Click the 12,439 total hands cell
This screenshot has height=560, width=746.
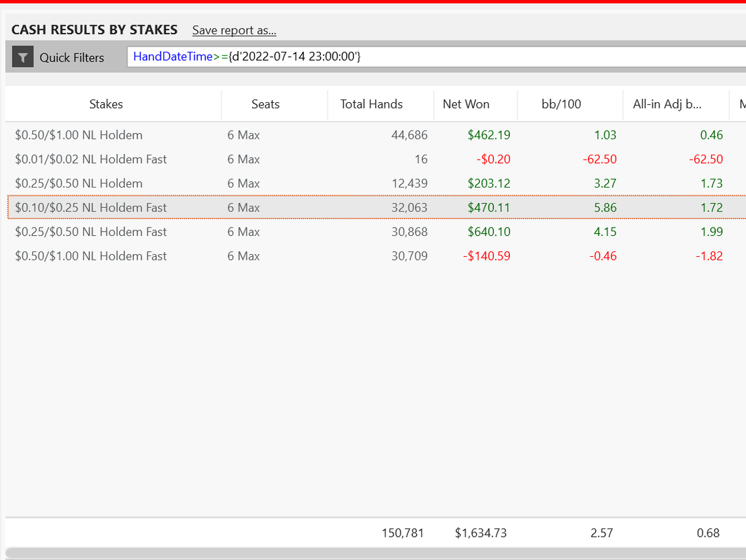click(409, 183)
